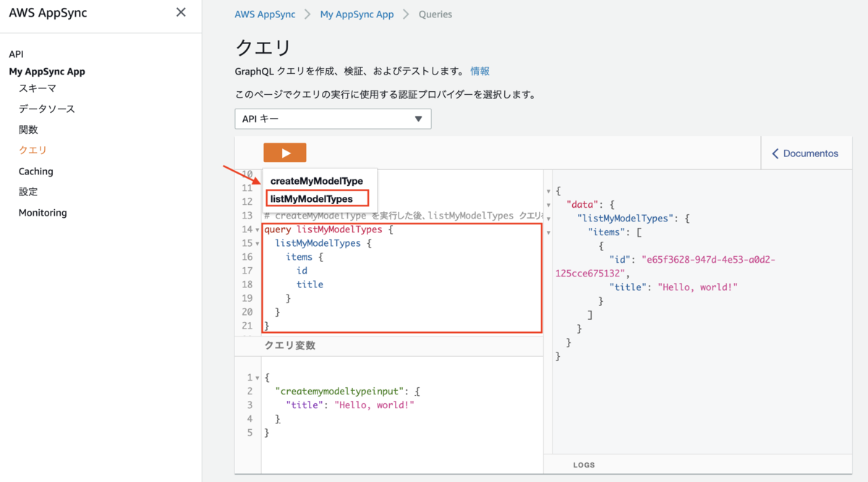Choose createMyModelType from the popup list
The width and height of the screenshot is (868, 482).
coord(317,181)
